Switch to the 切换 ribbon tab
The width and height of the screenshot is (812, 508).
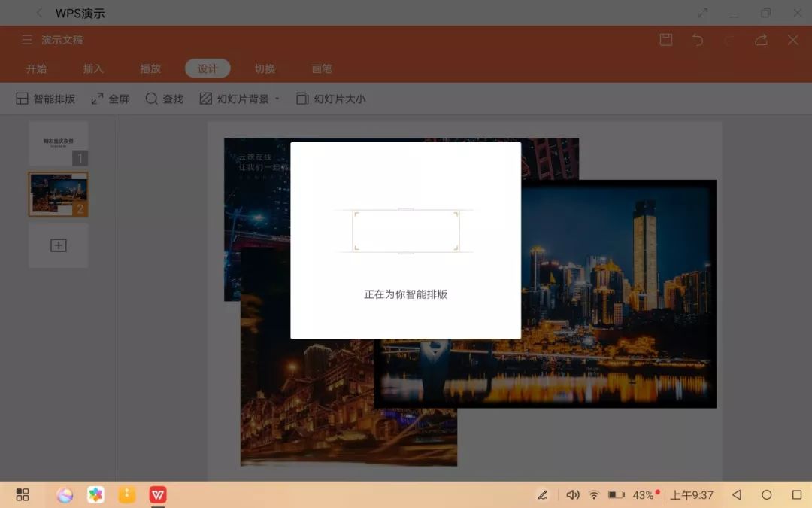tap(264, 68)
